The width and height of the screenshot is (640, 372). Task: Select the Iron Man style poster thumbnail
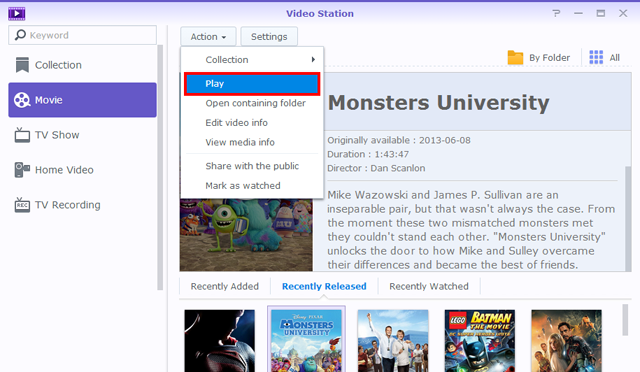click(566, 341)
